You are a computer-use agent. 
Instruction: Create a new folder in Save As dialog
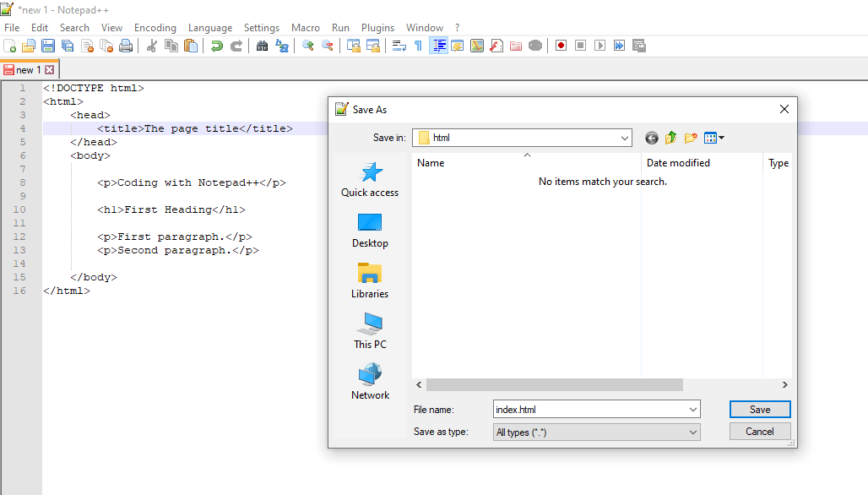pyautogui.click(x=691, y=138)
